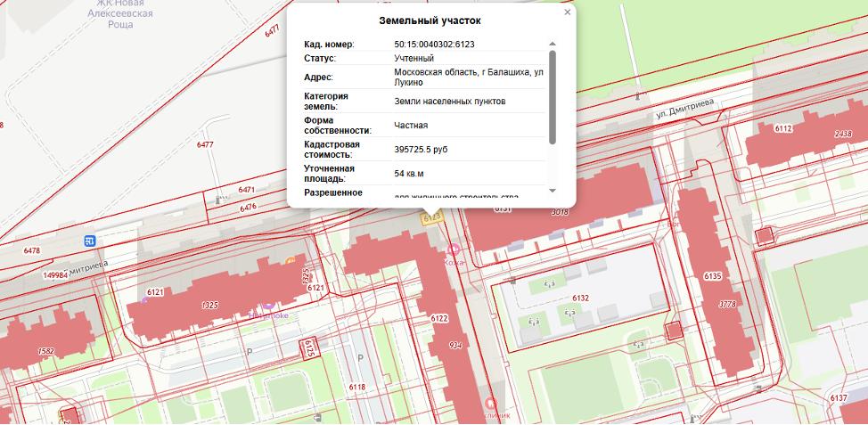
Task: Click building labeled 6112
Action: [782, 129]
